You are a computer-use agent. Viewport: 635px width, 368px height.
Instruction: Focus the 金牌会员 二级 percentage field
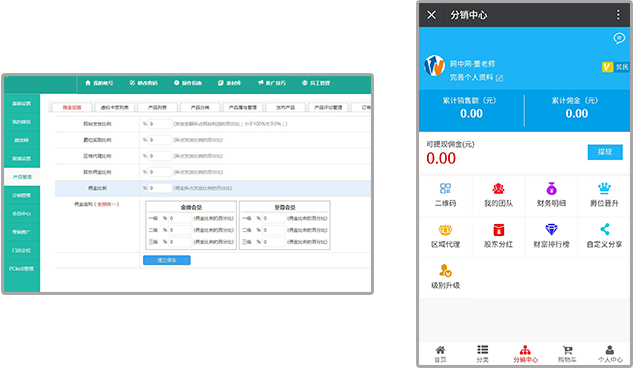[180, 230]
